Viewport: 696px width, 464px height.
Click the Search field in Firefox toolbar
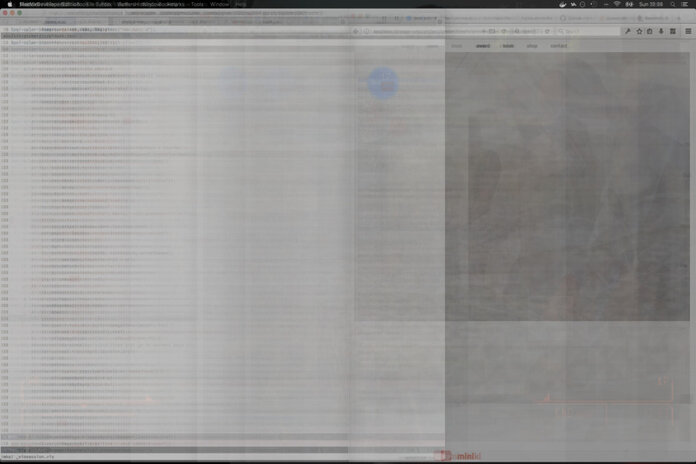[587, 31]
